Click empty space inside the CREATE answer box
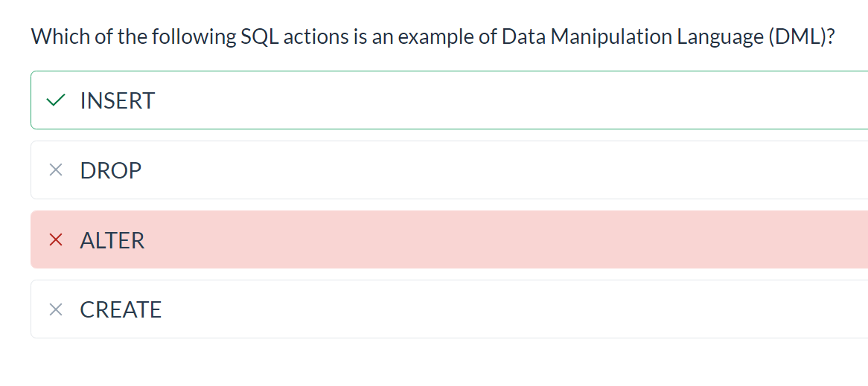Image resolution: width=868 pixels, height=386 pixels. [x=498, y=309]
